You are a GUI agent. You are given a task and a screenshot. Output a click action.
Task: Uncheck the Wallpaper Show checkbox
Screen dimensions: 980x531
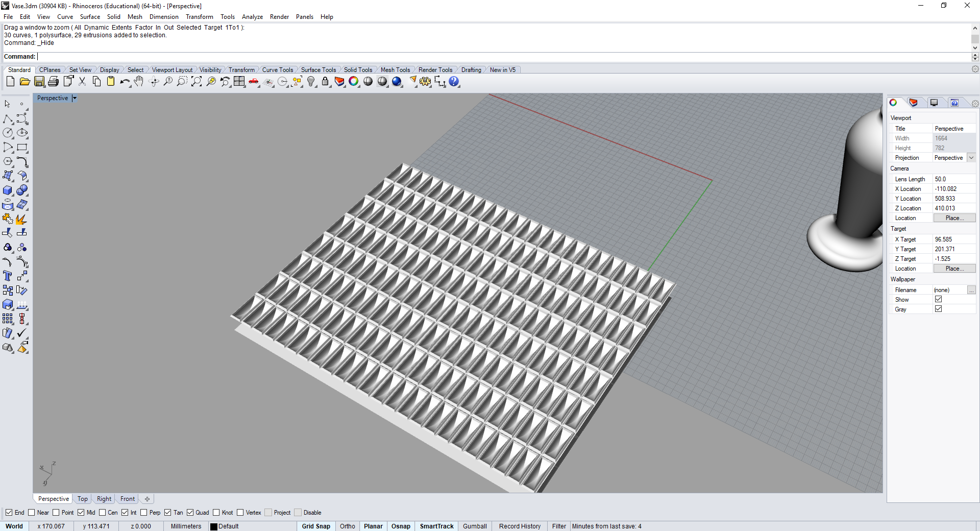(x=938, y=300)
